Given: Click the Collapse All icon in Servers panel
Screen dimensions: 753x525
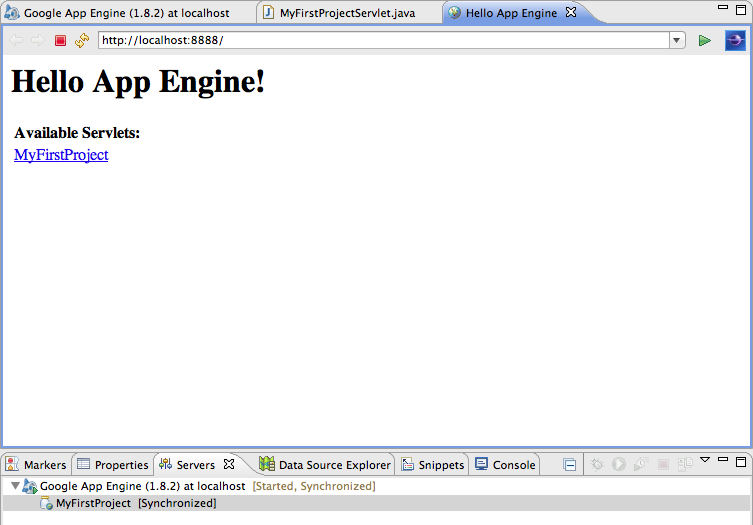Looking at the screenshot, I should (x=569, y=465).
